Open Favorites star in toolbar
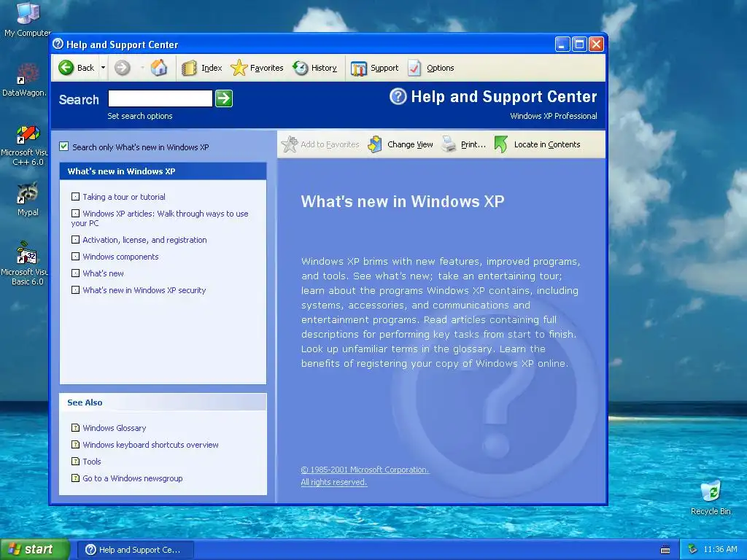Screen dimensions: 747x560 pyautogui.click(x=239, y=68)
